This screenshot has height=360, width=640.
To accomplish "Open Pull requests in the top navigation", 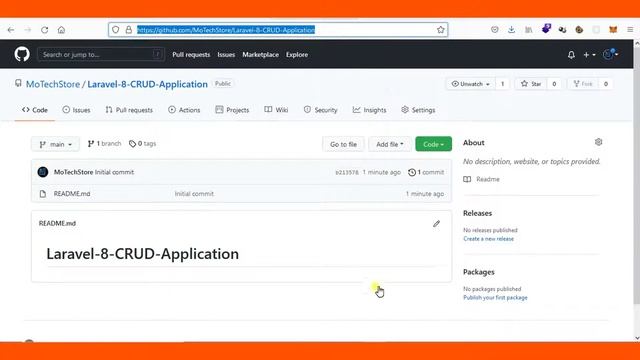I will click(191, 55).
